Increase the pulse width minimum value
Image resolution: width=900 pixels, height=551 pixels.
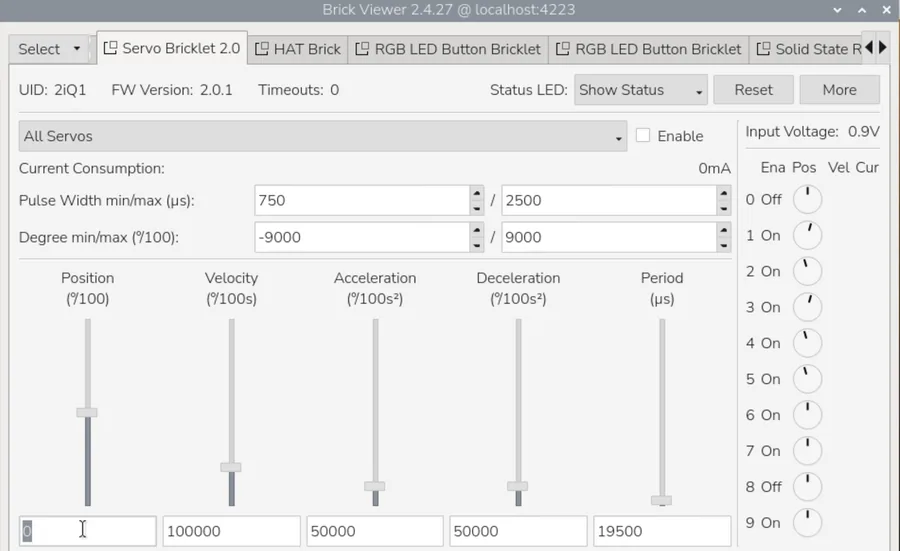tap(476, 193)
